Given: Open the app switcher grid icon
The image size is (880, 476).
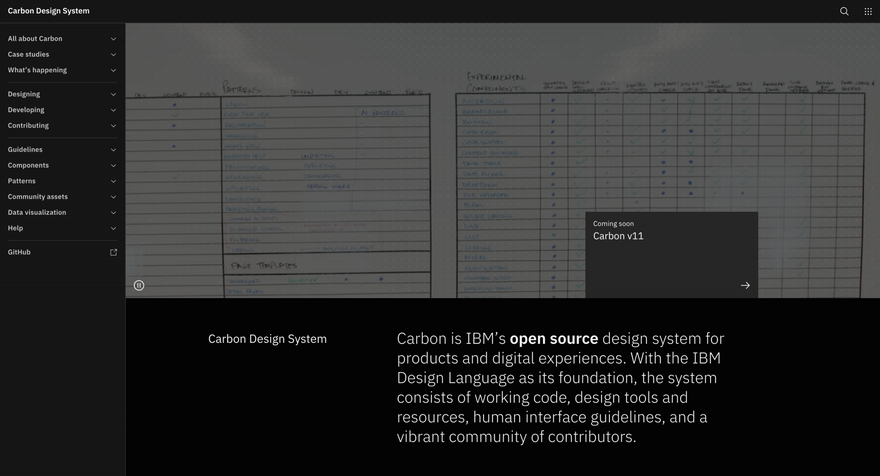Looking at the screenshot, I should click(868, 11).
